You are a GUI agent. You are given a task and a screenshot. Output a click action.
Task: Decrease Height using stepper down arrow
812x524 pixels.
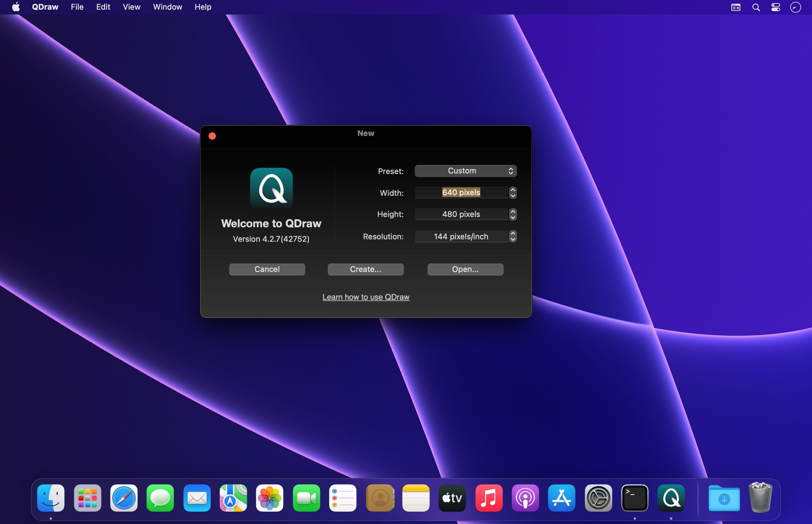point(513,217)
